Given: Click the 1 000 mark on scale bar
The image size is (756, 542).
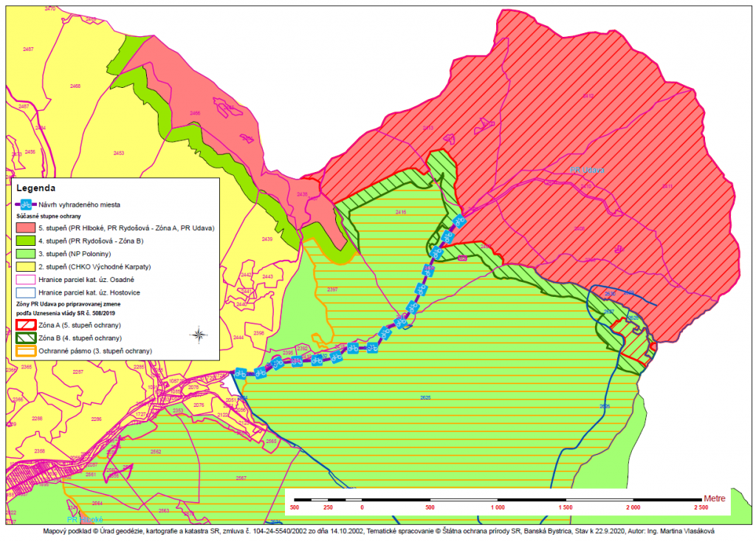Looking at the screenshot, I should tap(498, 508).
